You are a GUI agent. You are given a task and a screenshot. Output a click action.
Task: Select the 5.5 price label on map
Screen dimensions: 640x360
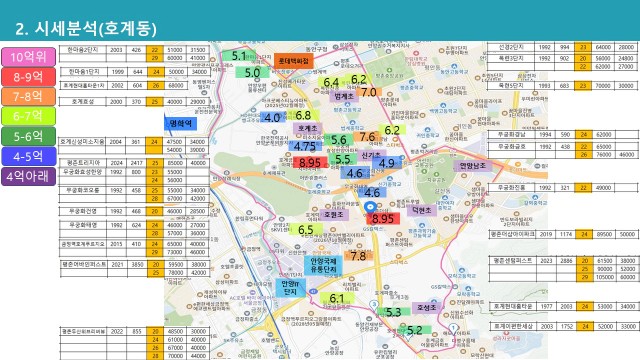tap(343, 160)
